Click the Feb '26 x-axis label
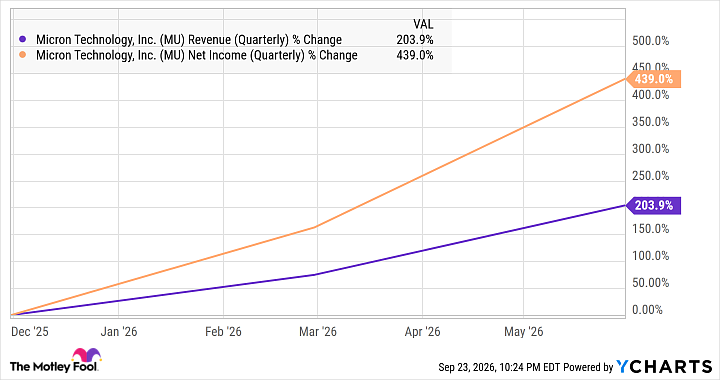This screenshot has height=380, width=720. point(223,332)
